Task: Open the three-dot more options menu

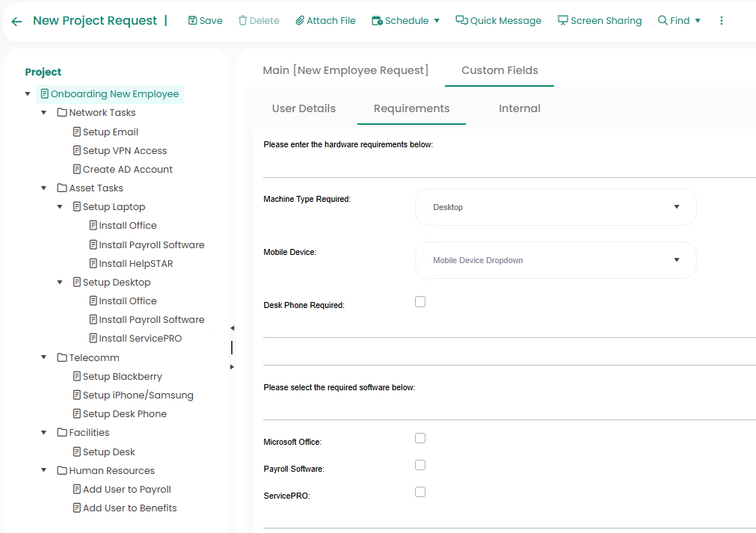Action: click(722, 20)
